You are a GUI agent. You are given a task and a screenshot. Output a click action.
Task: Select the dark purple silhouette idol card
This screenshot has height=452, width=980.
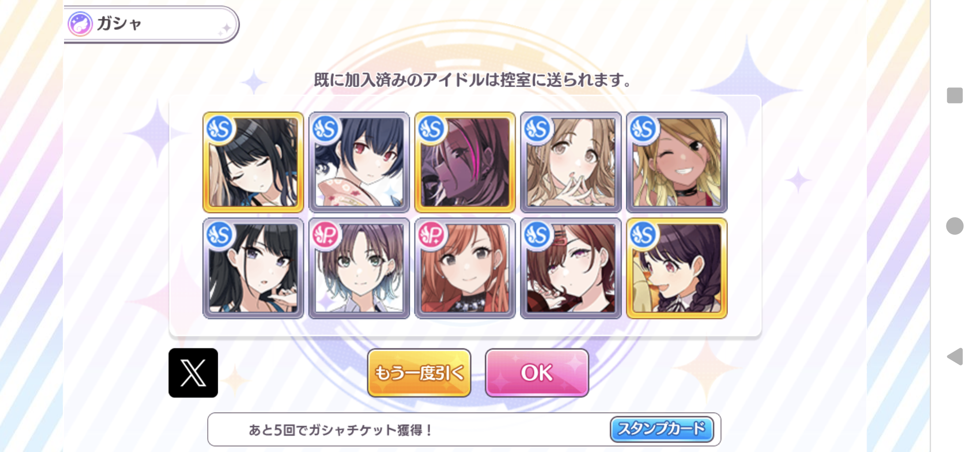(x=465, y=162)
